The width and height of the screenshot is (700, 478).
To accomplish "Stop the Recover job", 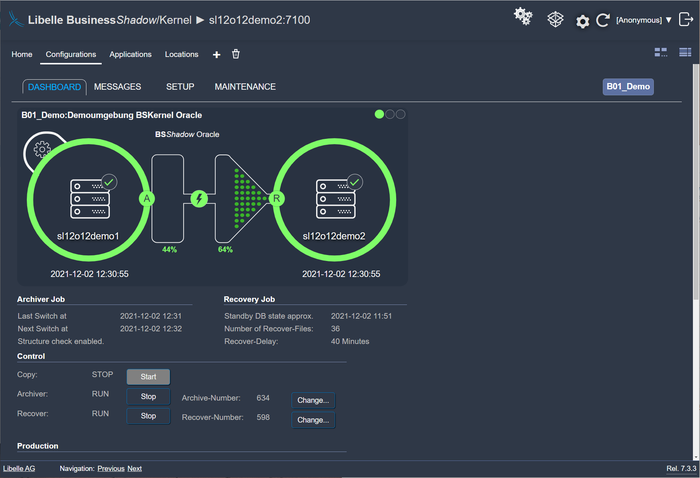I will [x=148, y=416].
